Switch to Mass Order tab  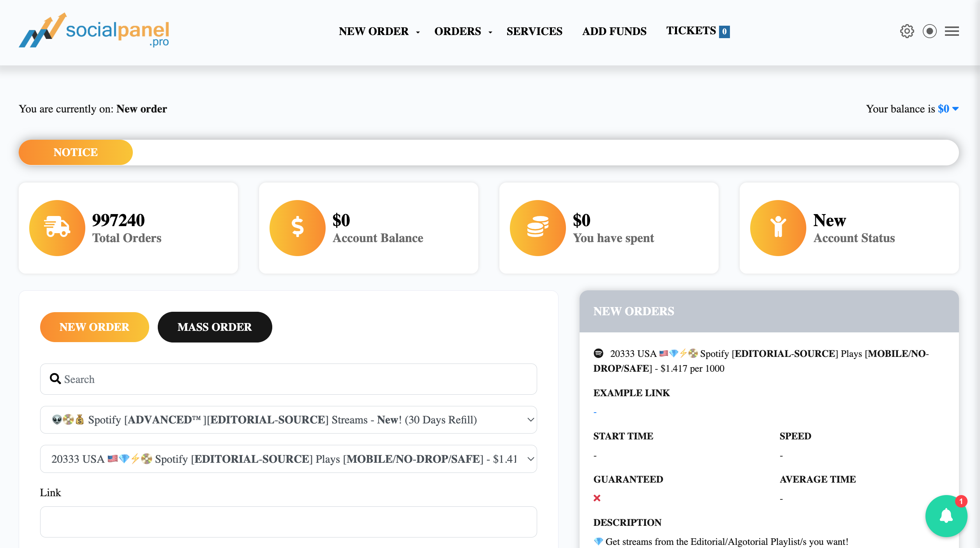tap(215, 327)
